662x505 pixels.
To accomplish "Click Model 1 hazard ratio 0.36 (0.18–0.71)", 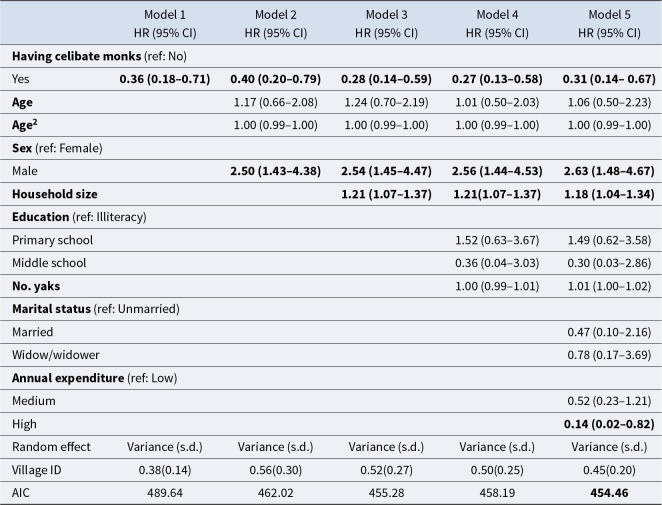I will [165, 79].
